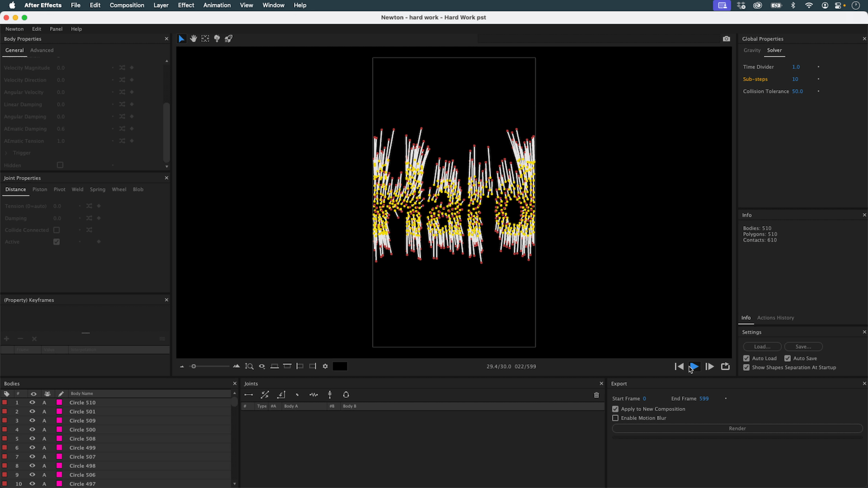Click the camera snapshot icon
Viewport: 868px width, 488px height.
click(726, 38)
